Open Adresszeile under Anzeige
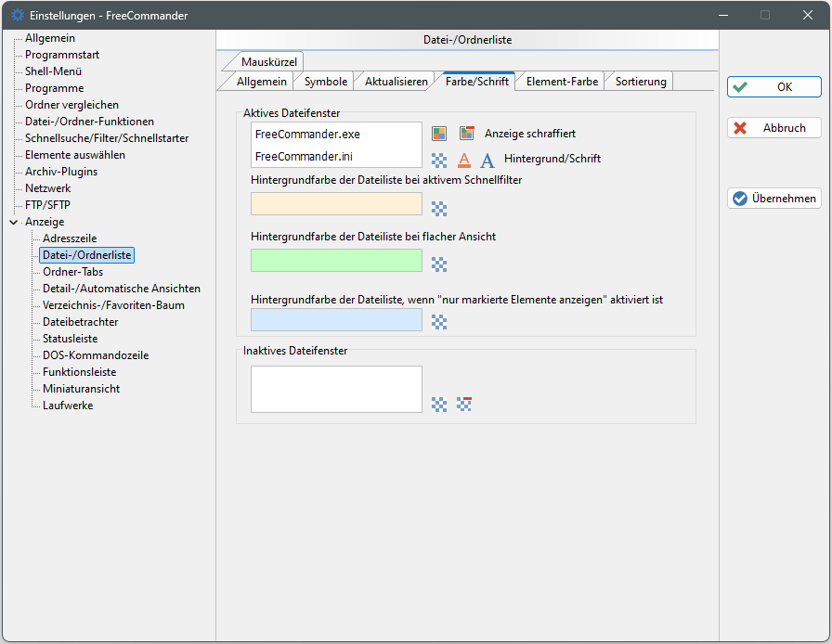The height and width of the screenshot is (644, 832). coord(70,238)
